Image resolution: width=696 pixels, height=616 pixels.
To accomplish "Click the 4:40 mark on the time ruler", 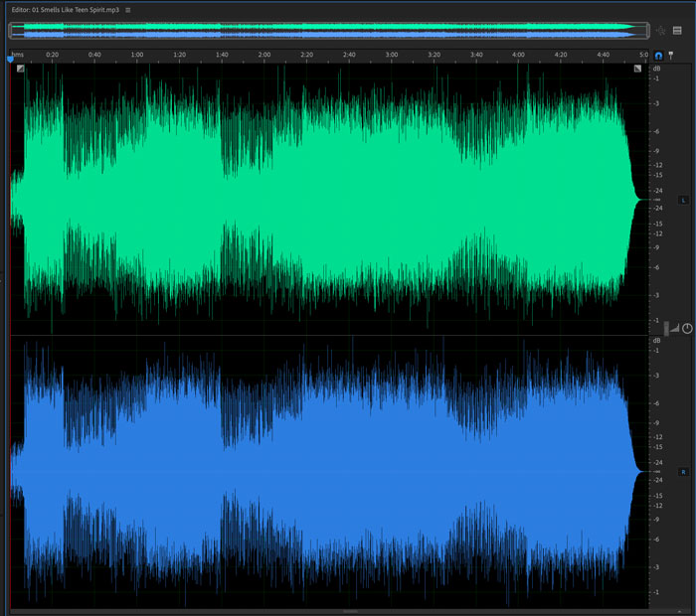I will (x=604, y=55).
